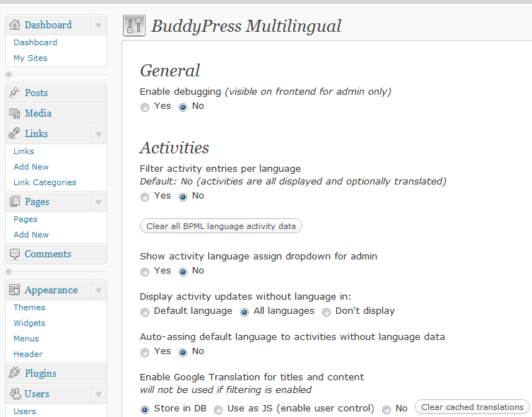The width and height of the screenshot is (532, 417).
Task: Open the Dashboard top-level menu
Action: (x=48, y=25)
